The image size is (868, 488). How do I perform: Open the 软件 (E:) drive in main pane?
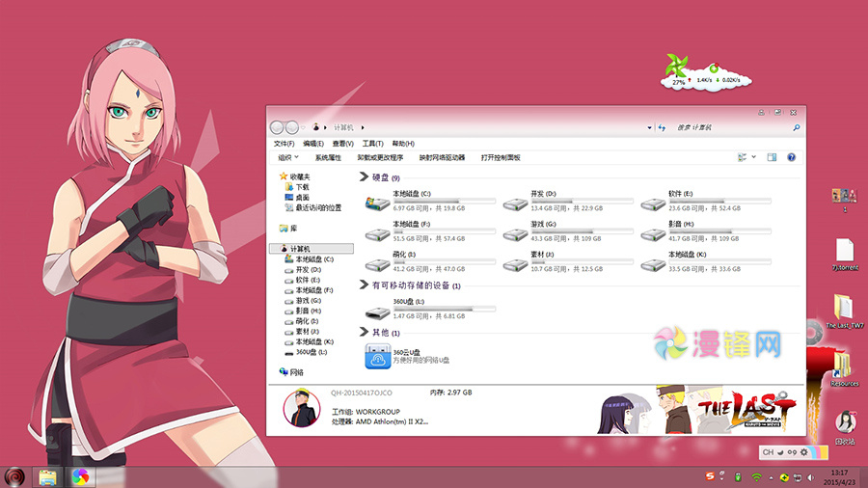(705, 202)
